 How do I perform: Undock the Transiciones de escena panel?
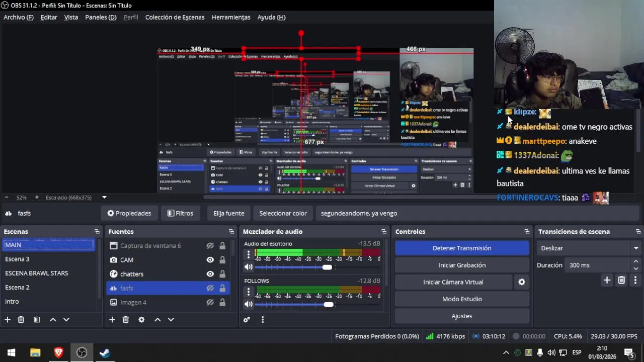tap(638, 232)
